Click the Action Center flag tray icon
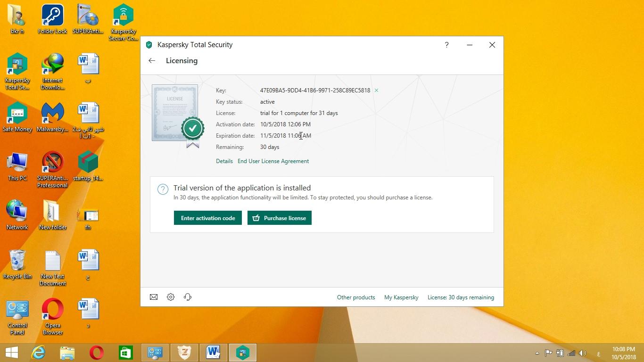The image size is (644, 362). 548,353
